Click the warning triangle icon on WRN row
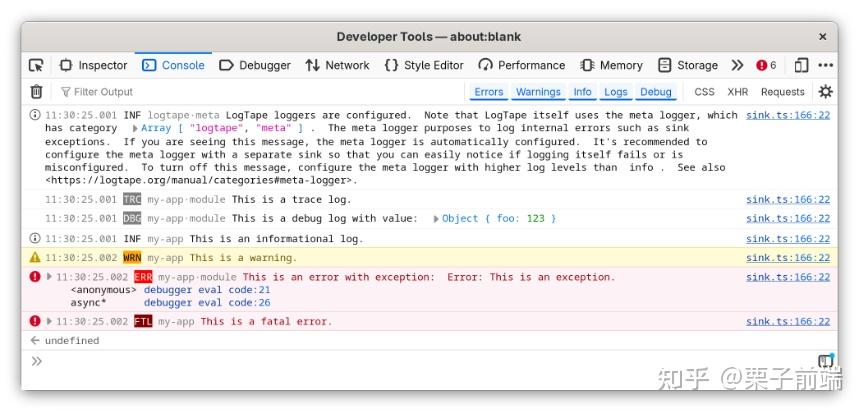865x413 pixels. coord(35,257)
